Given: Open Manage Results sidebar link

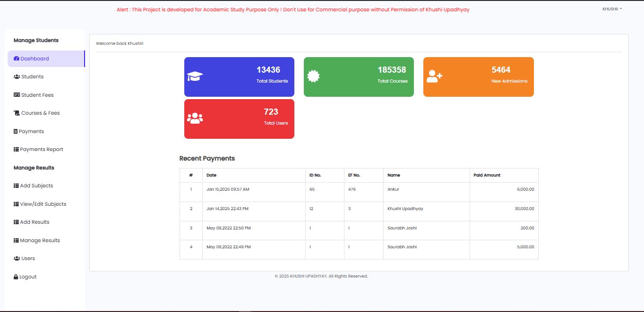Looking at the screenshot, I should click(40, 241).
